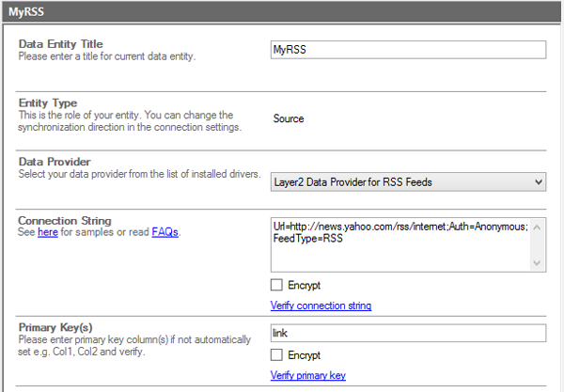Click the MyRSS header bar
This screenshot has height=392, width=564.
[x=282, y=13]
